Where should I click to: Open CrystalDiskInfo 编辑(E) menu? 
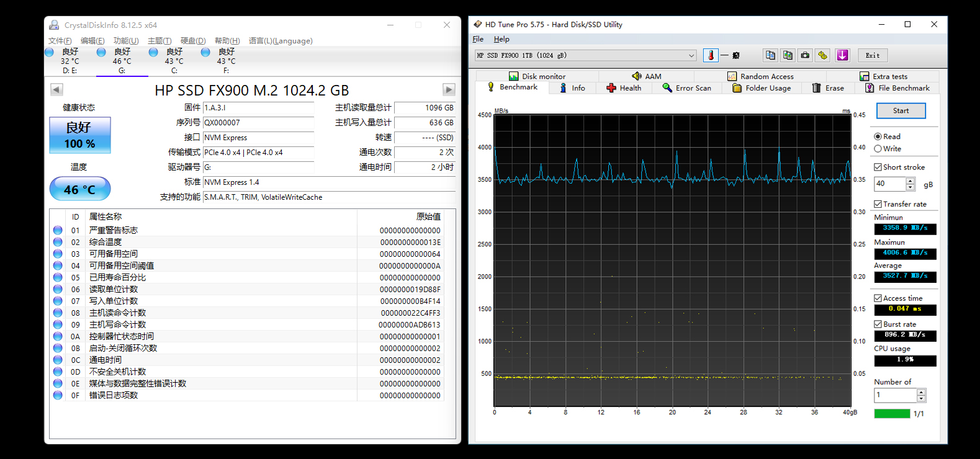[x=92, y=41]
